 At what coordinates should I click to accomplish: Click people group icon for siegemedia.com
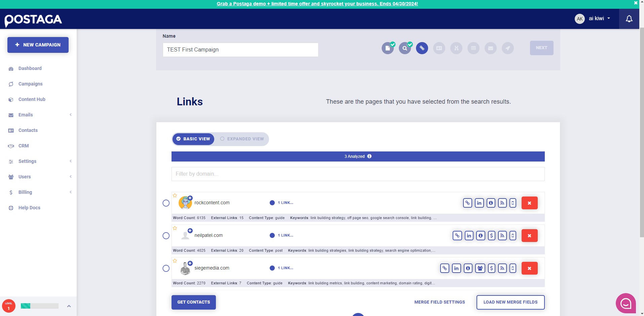click(480, 268)
